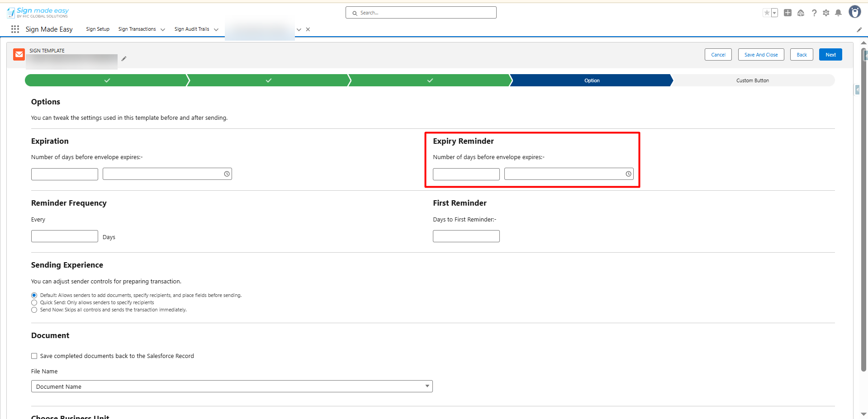Click the Save And Close button
The height and width of the screenshot is (419, 868).
click(761, 55)
